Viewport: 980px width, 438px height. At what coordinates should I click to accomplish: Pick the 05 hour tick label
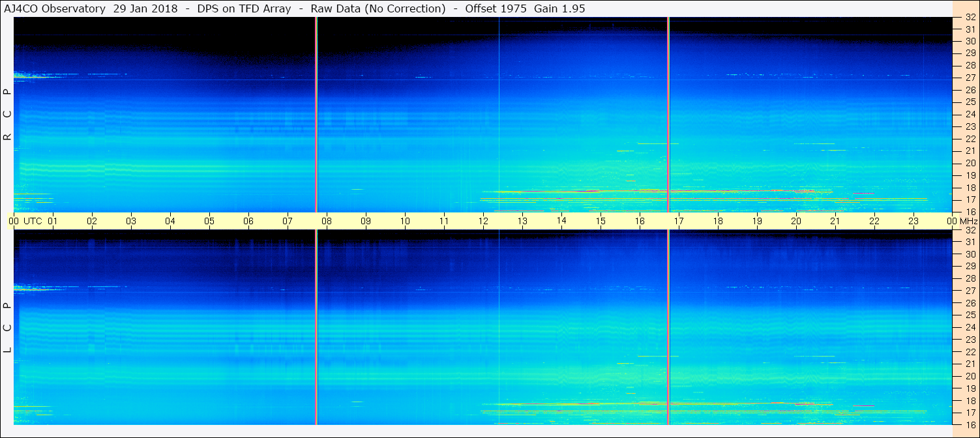pyautogui.click(x=209, y=221)
